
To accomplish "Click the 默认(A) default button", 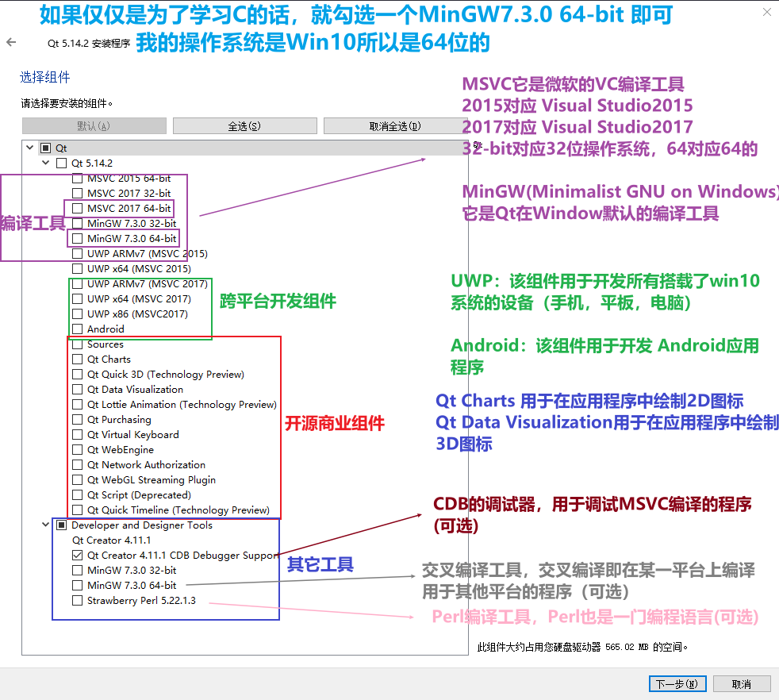I will [94, 125].
